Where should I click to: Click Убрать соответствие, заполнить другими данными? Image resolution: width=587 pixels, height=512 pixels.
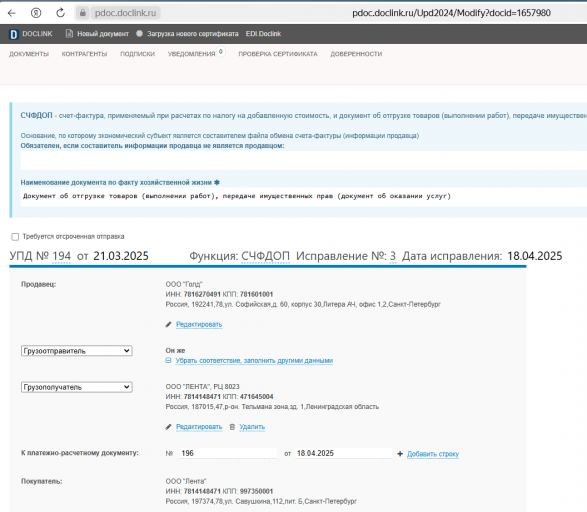pyautogui.click(x=254, y=360)
